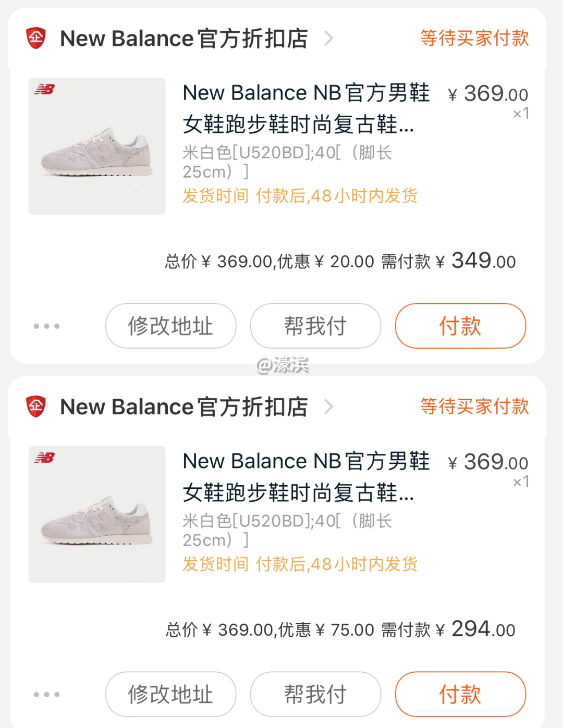Open more options dots on first order

point(46,326)
